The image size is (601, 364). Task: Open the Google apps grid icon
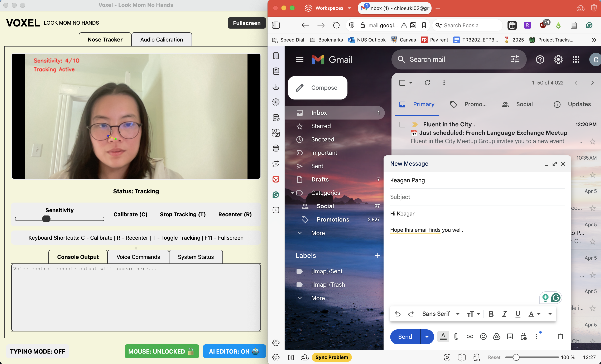(576, 59)
